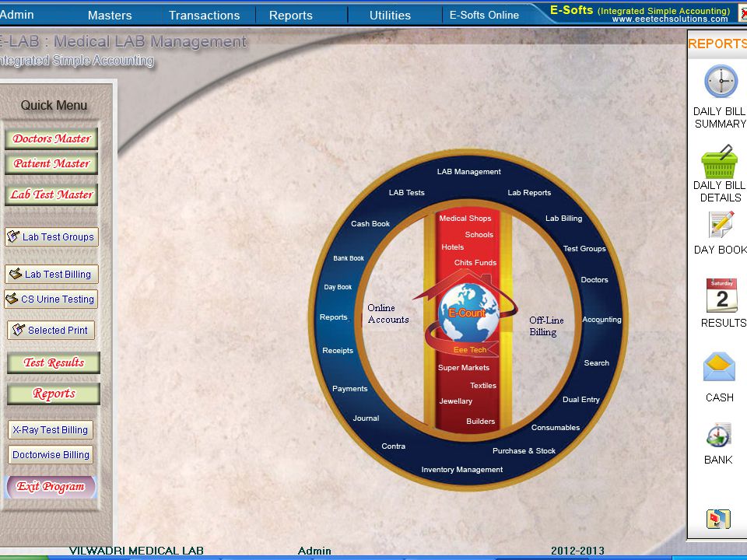This screenshot has width=747, height=560.
Task: Click Test Groups on the wheel
Action: (584, 248)
